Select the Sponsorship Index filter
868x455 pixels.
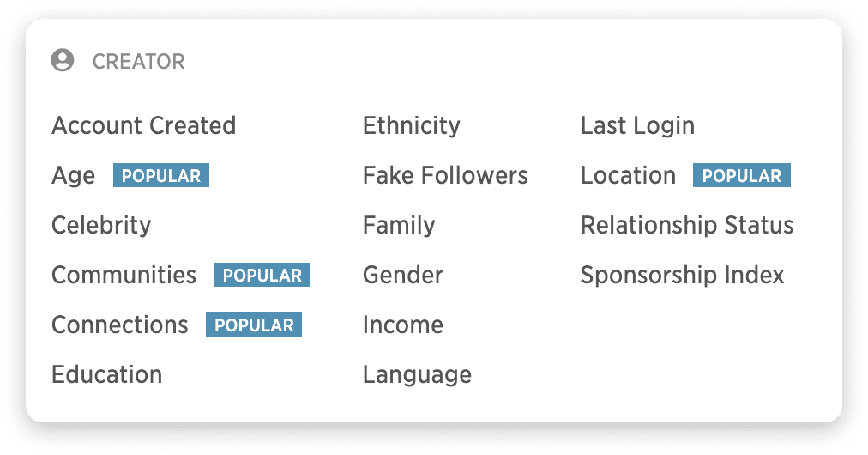(x=683, y=276)
